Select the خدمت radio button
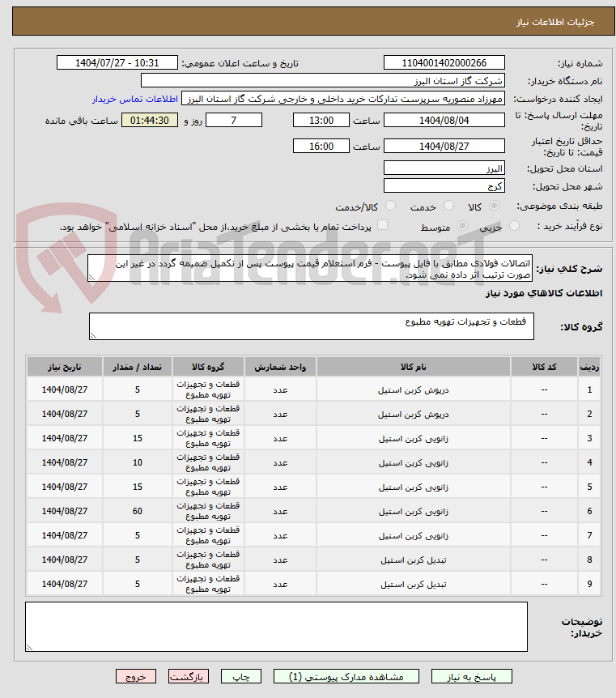 tap(448, 206)
